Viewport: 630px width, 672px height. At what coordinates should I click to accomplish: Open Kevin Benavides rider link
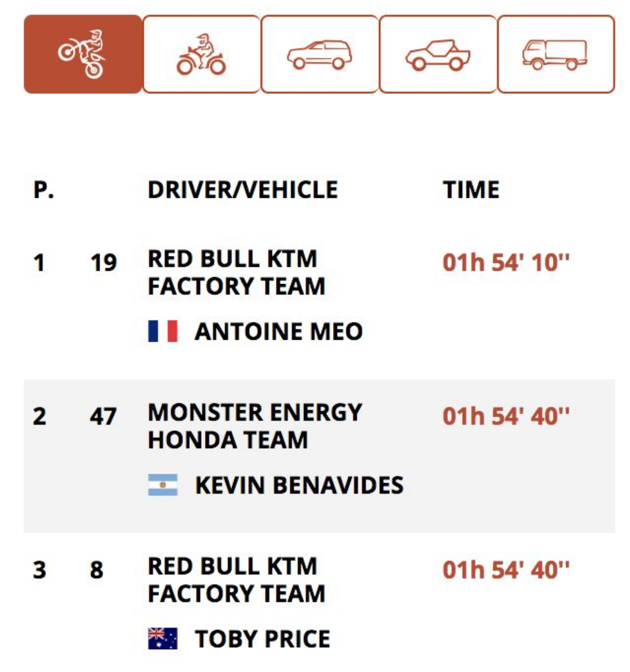[x=299, y=485]
